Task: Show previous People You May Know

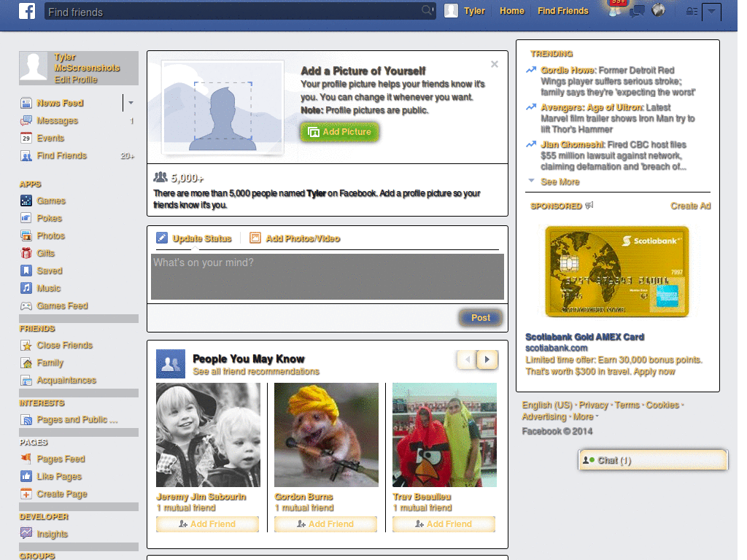Action: 468,359
